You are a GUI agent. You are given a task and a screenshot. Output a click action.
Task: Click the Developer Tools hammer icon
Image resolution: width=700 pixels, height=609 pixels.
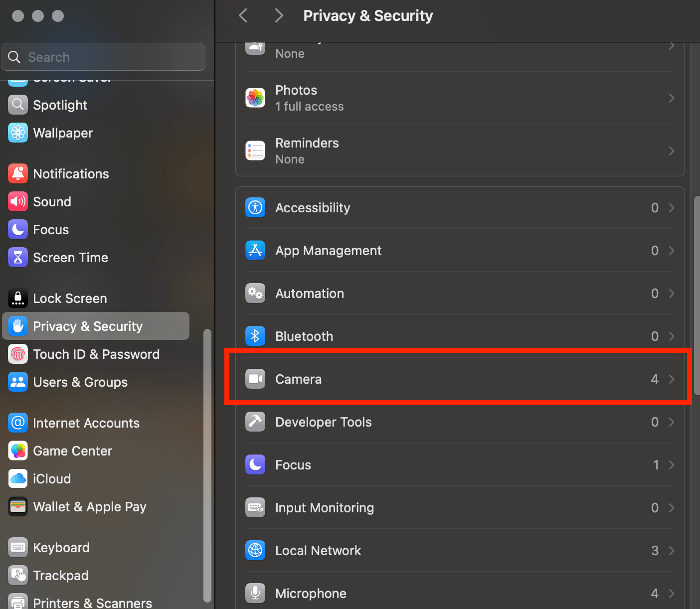255,422
